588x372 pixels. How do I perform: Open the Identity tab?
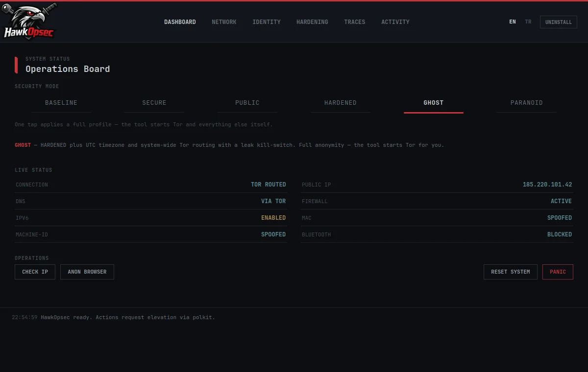(267, 22)
